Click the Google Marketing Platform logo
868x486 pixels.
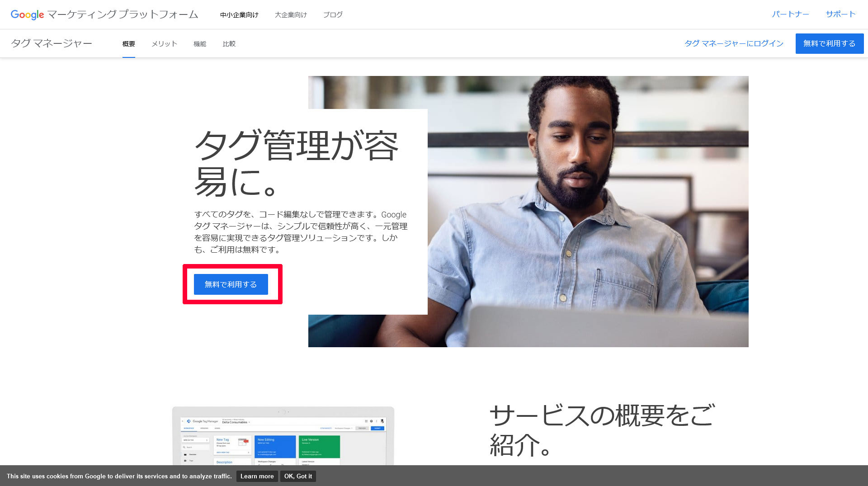click(x=104, y=14)
